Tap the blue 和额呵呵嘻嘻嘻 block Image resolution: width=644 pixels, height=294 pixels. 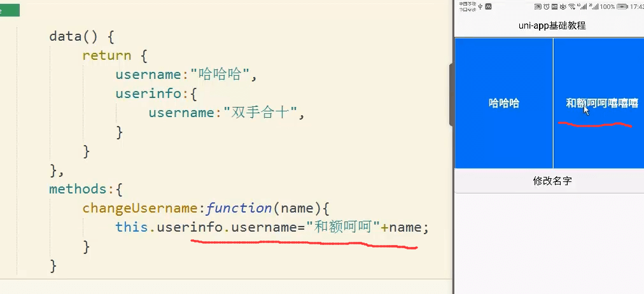click(x=599, y=103)
